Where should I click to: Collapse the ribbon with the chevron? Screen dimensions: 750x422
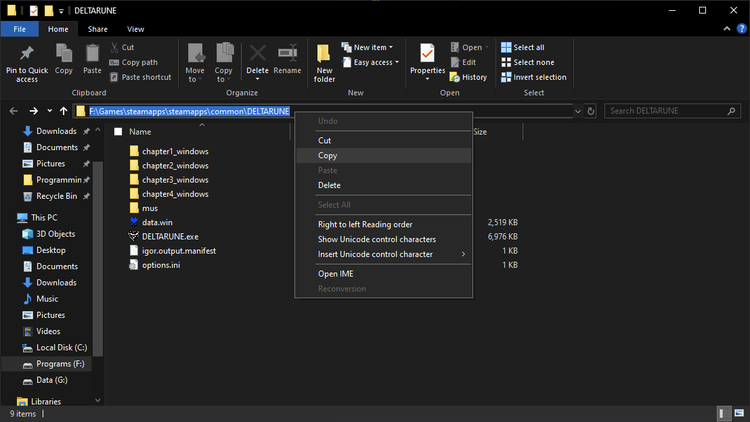coord(727,29)
